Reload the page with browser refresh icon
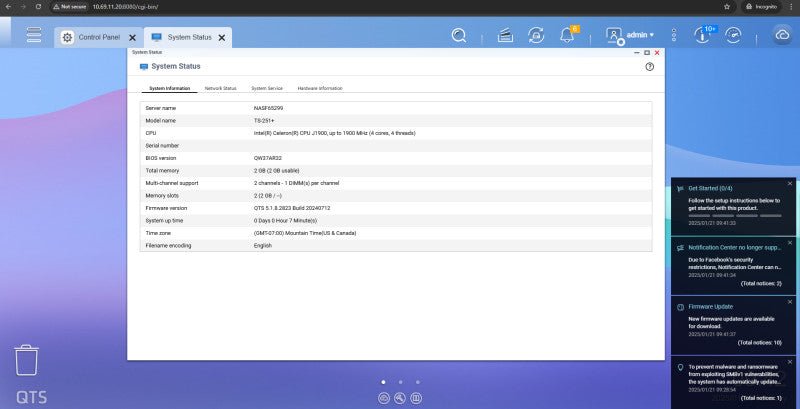This screenshot has height=409, width=800. (38, 7)
